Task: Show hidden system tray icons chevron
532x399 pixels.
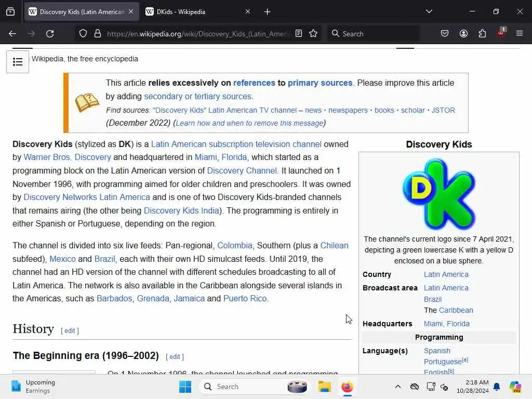Action: [x=398, y=387]
